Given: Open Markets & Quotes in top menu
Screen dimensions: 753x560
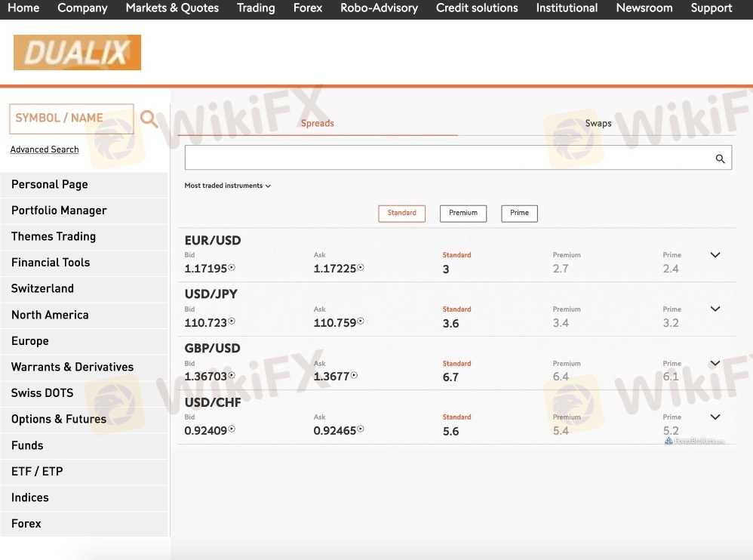Looking at the screenshot, I should click(x=172, y=8).
